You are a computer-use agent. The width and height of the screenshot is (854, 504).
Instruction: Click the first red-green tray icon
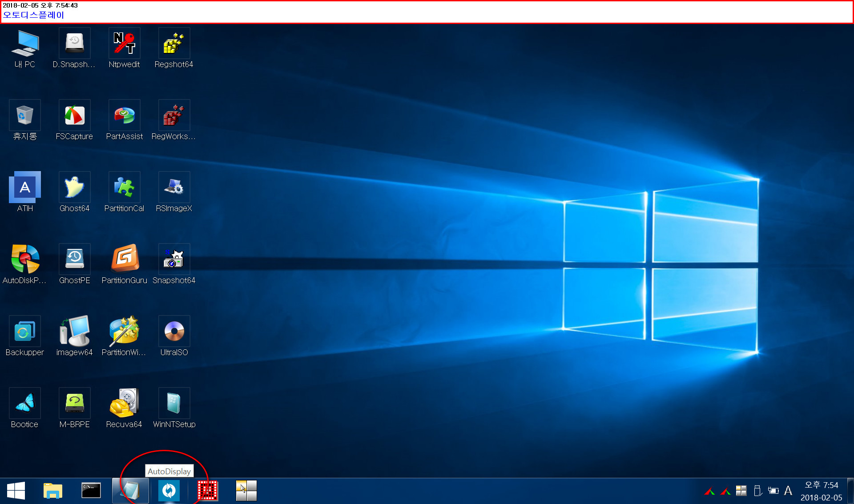(710, 491)
